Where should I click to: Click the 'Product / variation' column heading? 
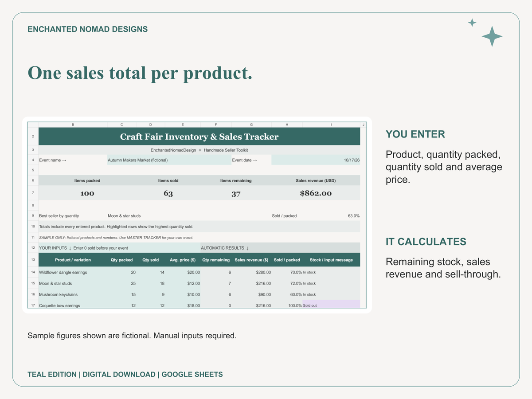[73, 260]
